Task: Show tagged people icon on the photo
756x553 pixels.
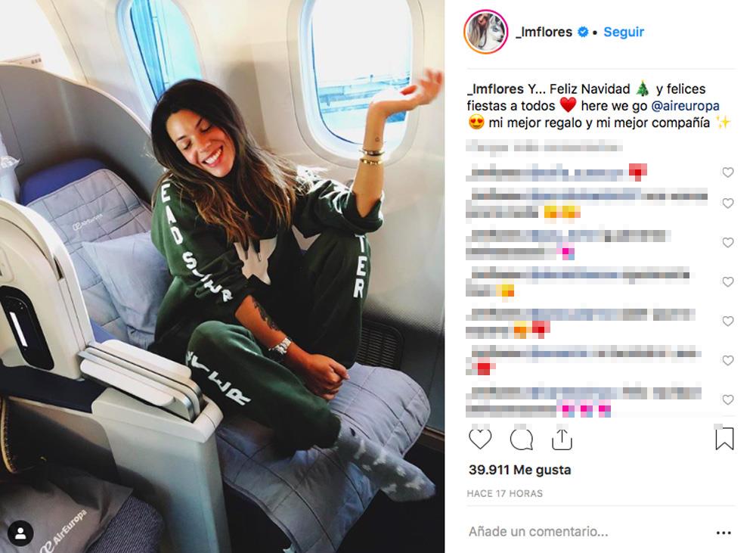Action: point(20,533)
